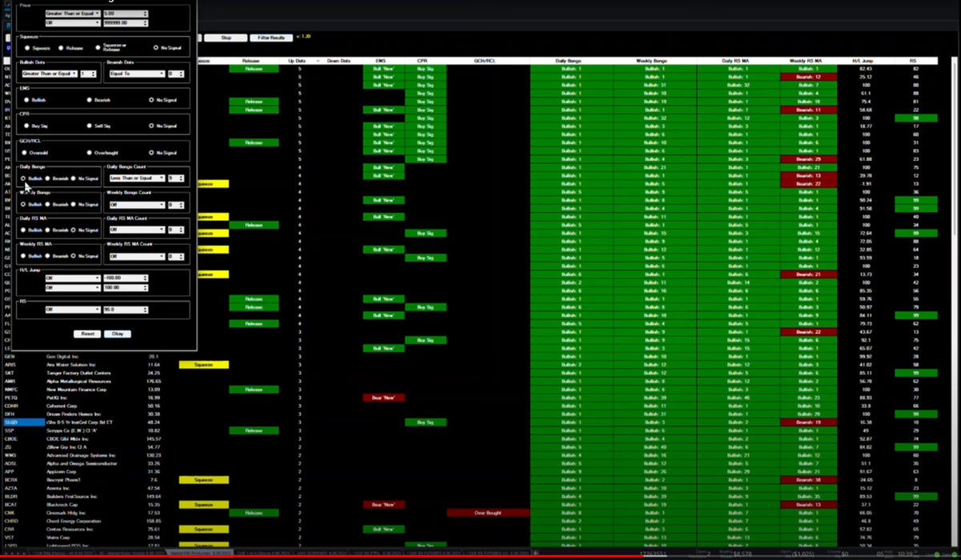Click the Filter Results button
The image size is (961, 560).
(270, 38)
